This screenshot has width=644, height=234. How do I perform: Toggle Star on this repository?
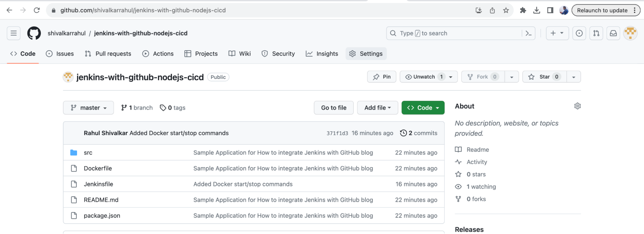click(x=544, y=77)
